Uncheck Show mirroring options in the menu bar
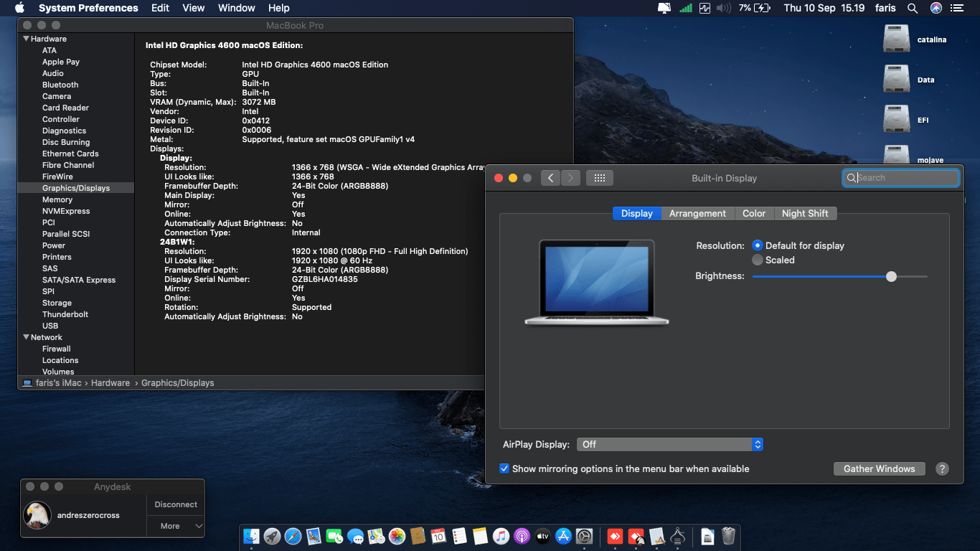Image resolution: width=980 pixels, height=551 pixels. (504, 468)
